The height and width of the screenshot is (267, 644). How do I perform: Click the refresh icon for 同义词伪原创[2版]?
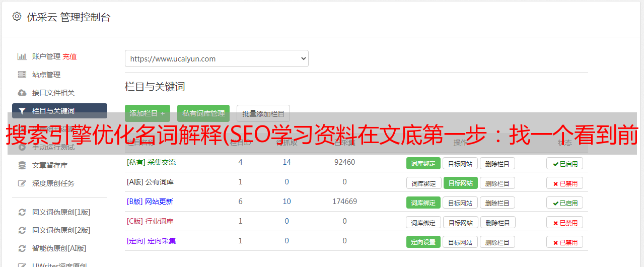pos(22,230)
